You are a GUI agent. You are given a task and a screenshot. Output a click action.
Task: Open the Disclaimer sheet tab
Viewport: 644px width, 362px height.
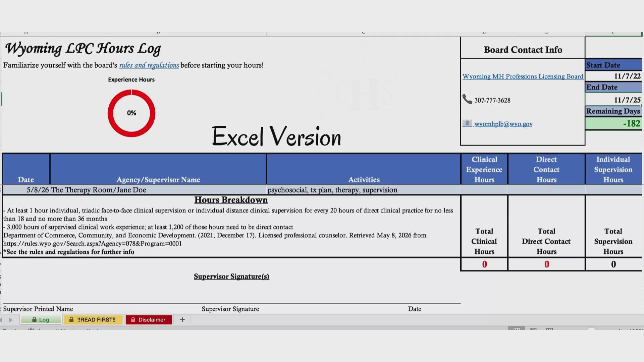(149, 320)
